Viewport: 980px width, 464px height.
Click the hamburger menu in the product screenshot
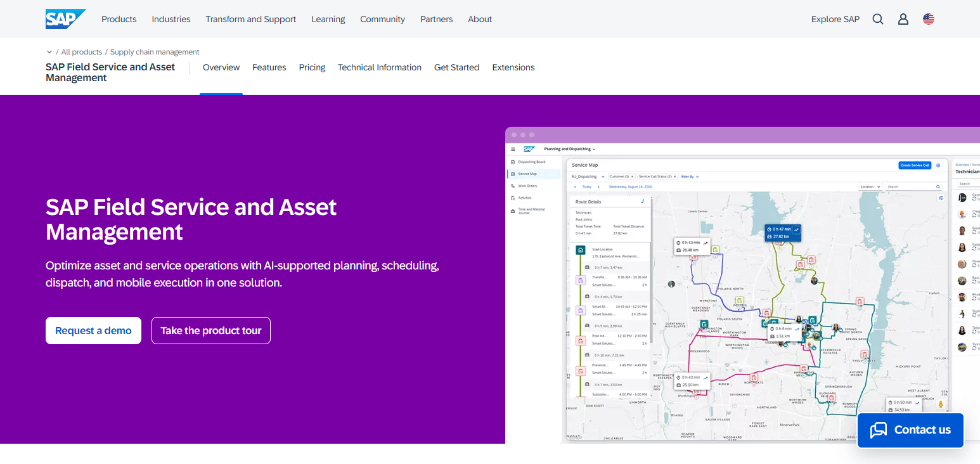[x=513, y=149]
